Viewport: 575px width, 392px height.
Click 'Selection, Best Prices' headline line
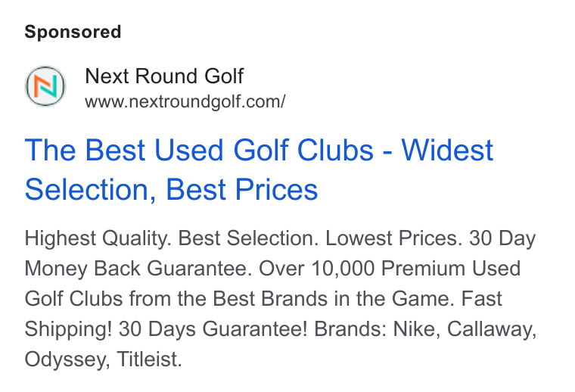(171, 189)
